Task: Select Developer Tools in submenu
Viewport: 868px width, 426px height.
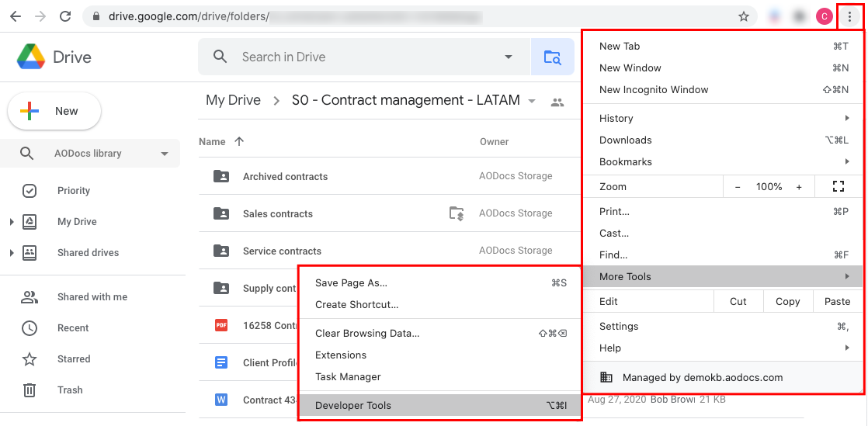Action: (x=440, y=405)
